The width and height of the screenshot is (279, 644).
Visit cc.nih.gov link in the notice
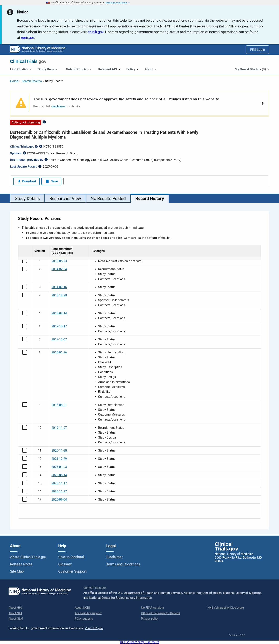(x=96, y=32)
